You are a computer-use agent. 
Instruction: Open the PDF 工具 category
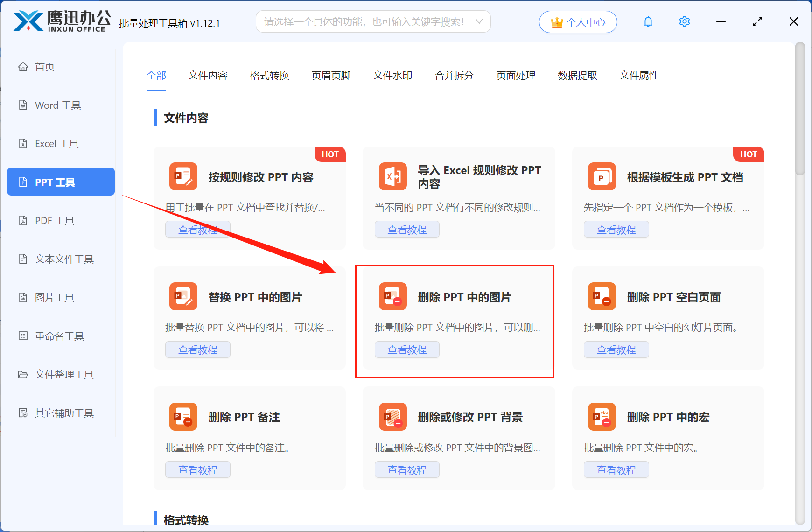click(x=54, y=220)
